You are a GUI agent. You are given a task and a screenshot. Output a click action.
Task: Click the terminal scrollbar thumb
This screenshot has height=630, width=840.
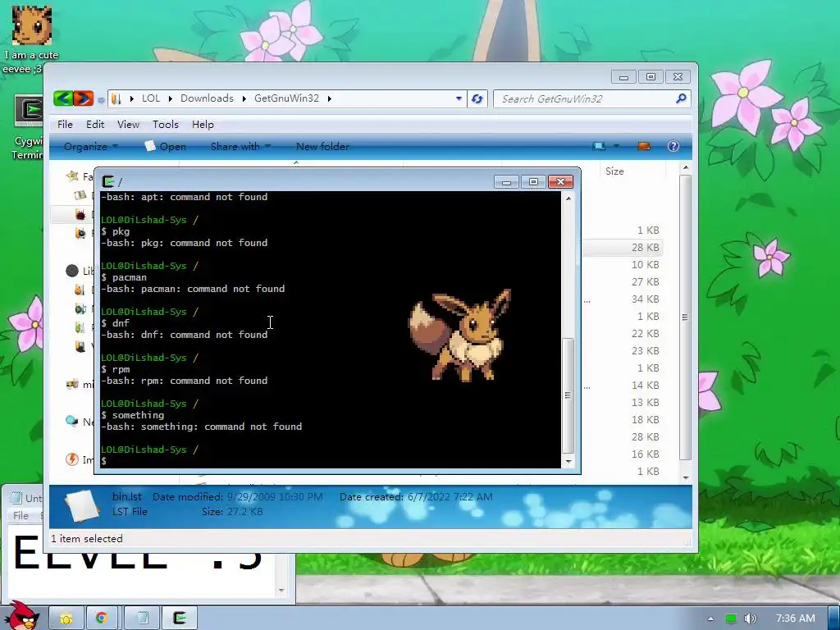tap(568, 395)
